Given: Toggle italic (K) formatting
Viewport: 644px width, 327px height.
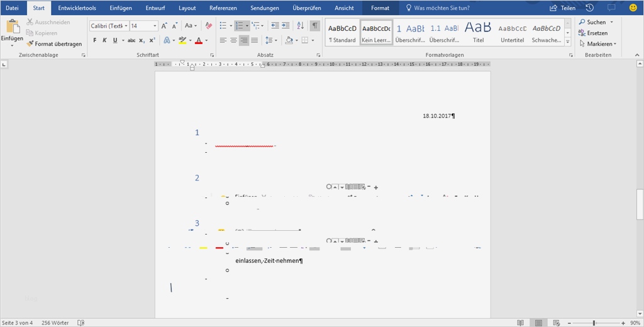Looking at the screenshot, I should point(105,40).
